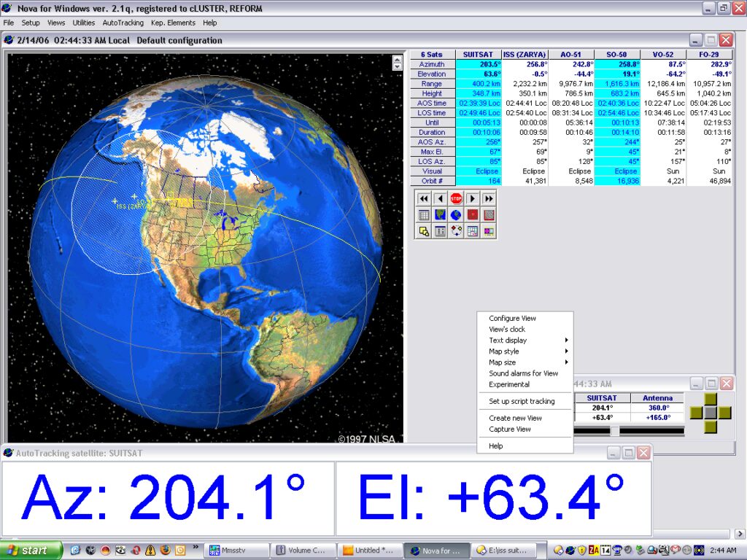The image size is (747, 560).
Task: Click the fast forward double-arrow button
Action: tap(489, 198)
